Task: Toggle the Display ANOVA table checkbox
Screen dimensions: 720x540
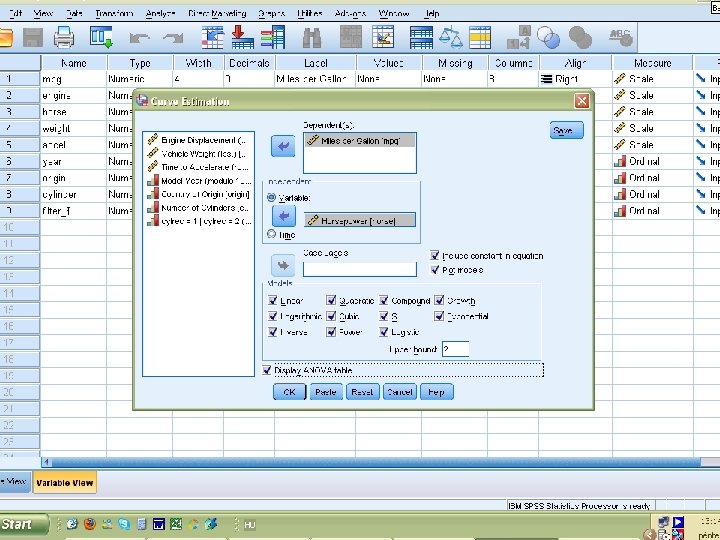Action: (267, 370)
